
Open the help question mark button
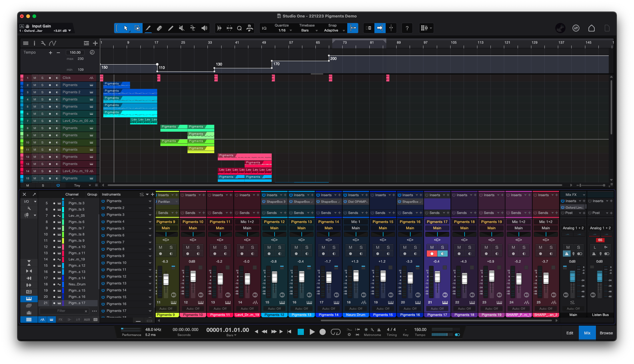point(407,28)
